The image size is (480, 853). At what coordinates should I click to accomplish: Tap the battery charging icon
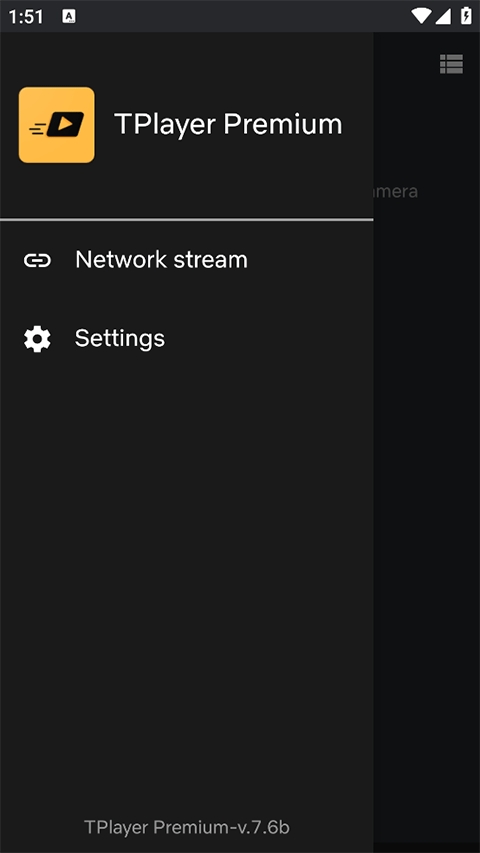tap(466, 16)
